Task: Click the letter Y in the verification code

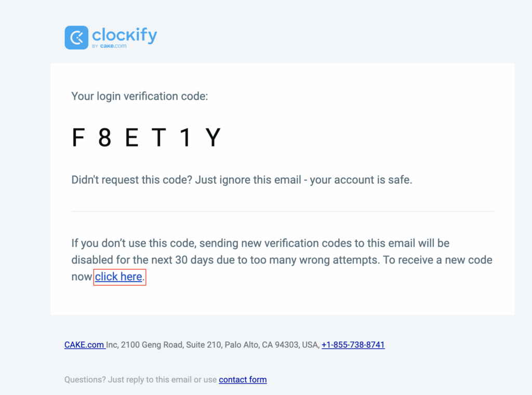Action: click(x=213, y=137)
